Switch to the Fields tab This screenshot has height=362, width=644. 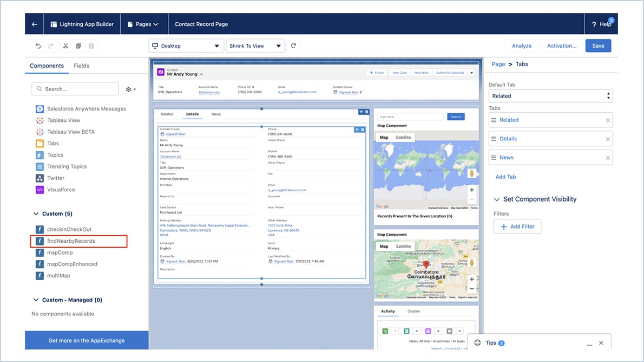pyautogui.click(x=81, y=66)
